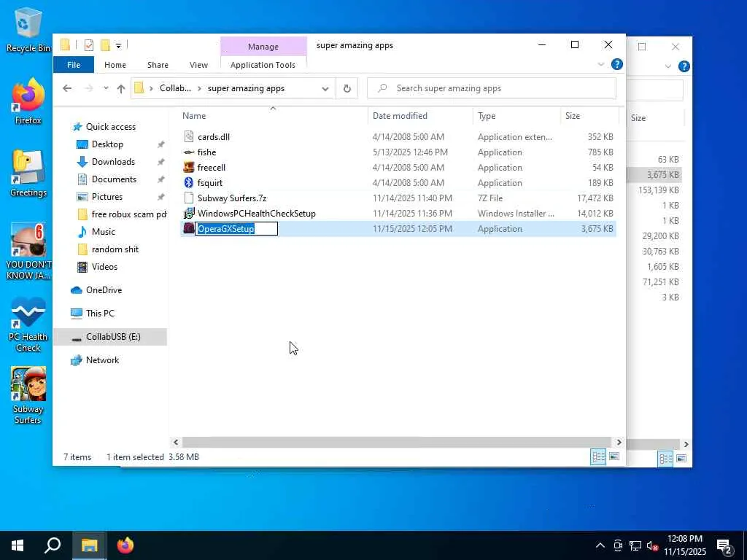Open the Action Center notifications

click(724, 546)
